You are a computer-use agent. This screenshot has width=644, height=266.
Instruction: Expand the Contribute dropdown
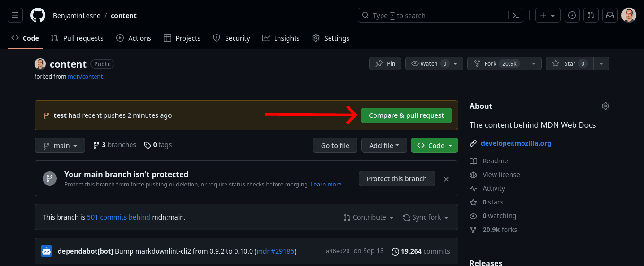369,217
